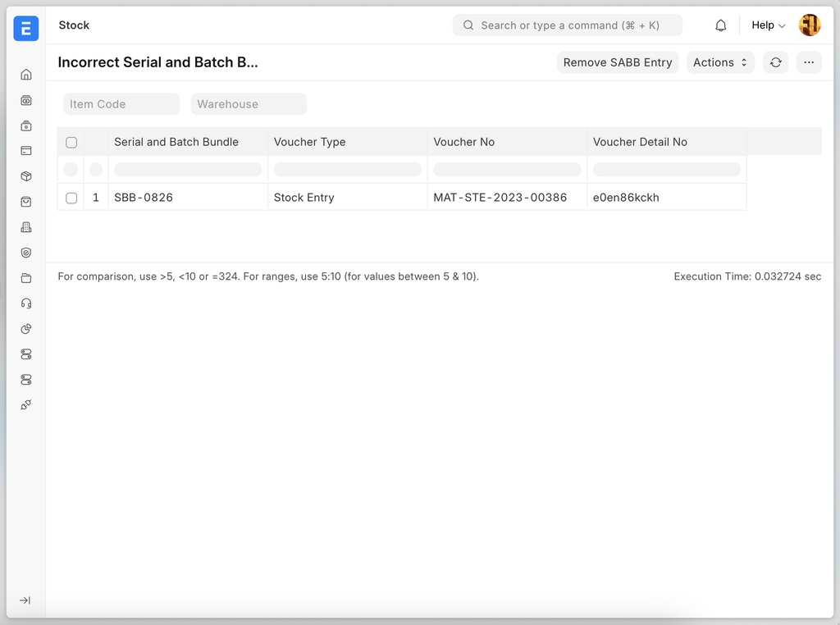Image resolution: width=840 pixels, height=625 pixels.
Task: Open the pie-chart Analytics sidebar icon
Action: pos(25,328)
